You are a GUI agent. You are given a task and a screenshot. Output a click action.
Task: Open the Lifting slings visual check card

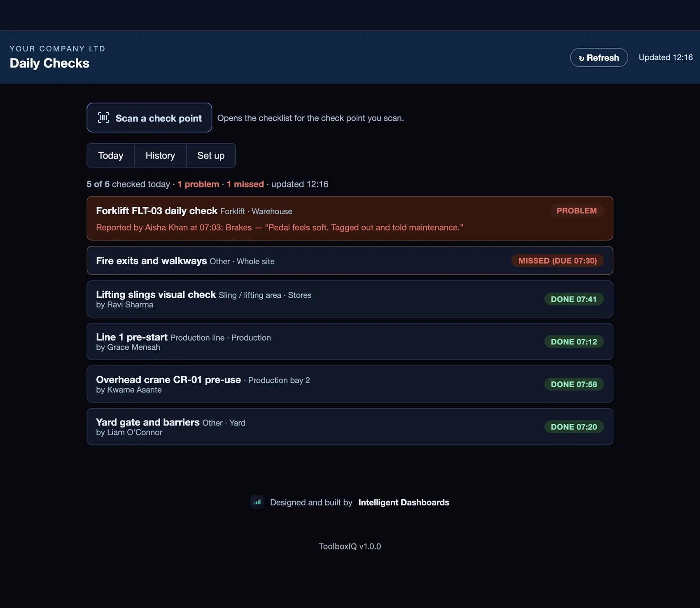tap(350, 299)
